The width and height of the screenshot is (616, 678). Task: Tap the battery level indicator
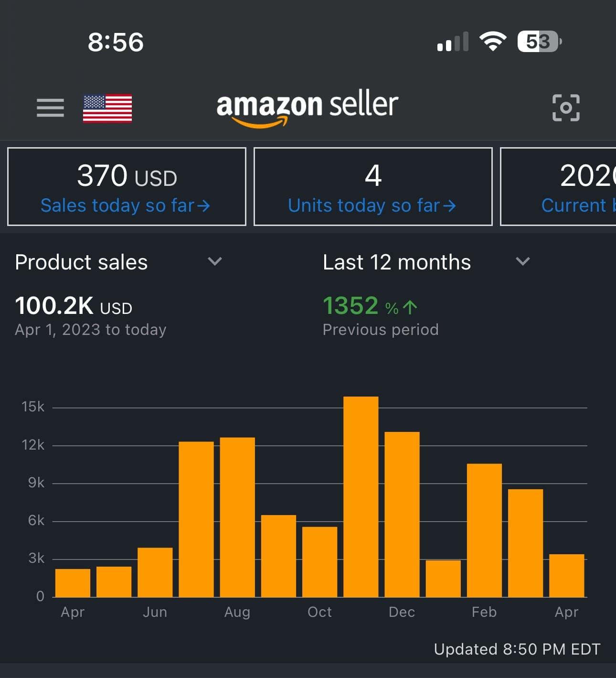point(539,42)
